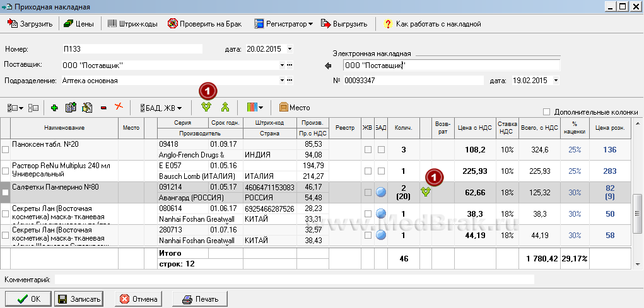Select the Салфетки Памперино №80 row checkbox
The height and width of the screenshot is (308, 644).
5,192
